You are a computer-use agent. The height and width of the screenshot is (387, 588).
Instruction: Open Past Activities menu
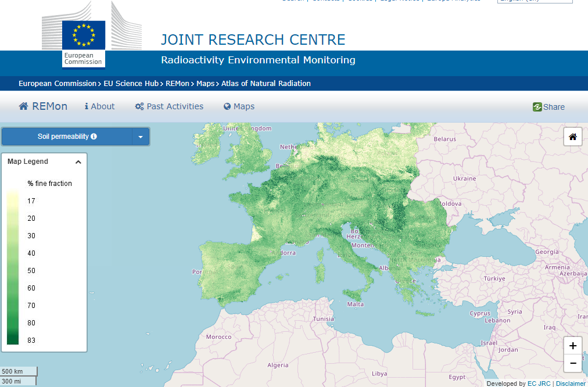tap(169, 106)
